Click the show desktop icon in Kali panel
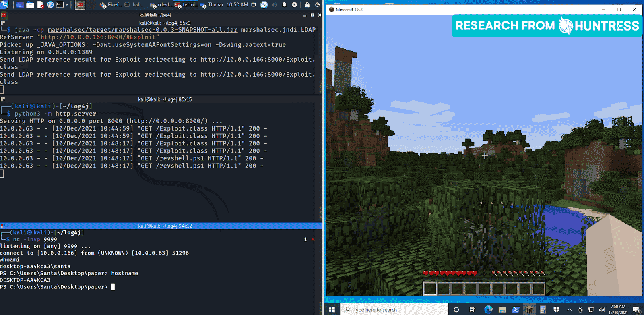Screen dimensions: 644x315 coord(19,5)
